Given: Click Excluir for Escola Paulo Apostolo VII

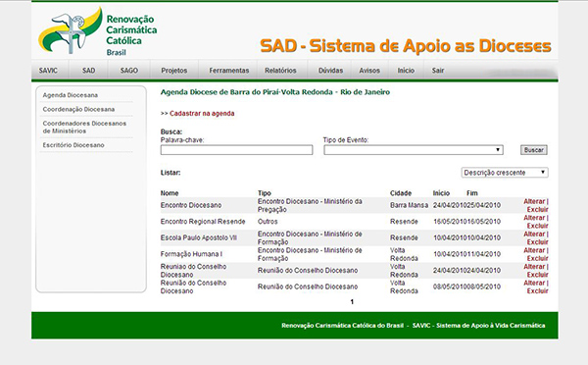Looking at the screenshot, I should (x=537, y=242).
